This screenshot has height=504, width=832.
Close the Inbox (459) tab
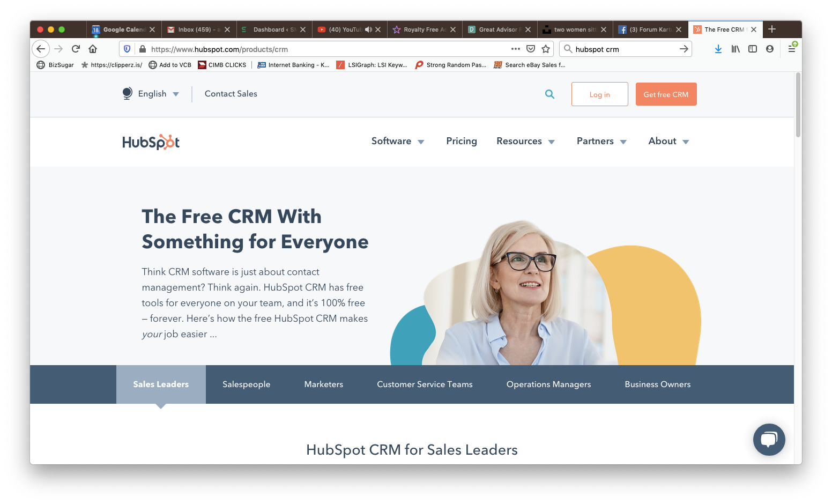click(x=227, y=29)
